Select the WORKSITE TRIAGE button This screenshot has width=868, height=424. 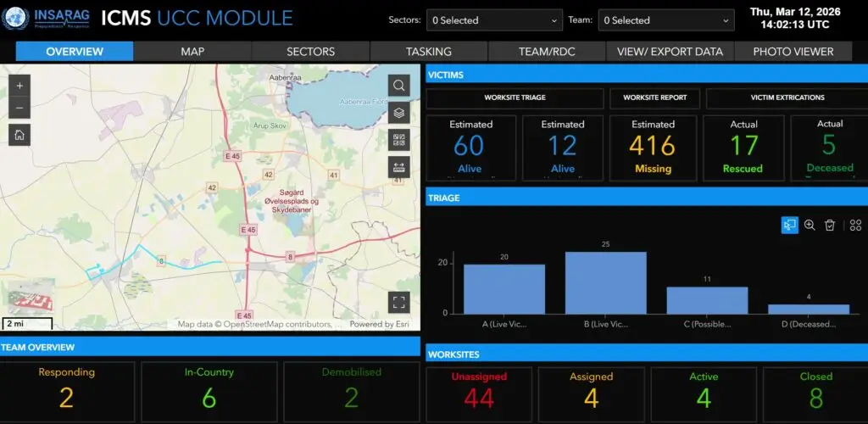click(x=515, y=98)
